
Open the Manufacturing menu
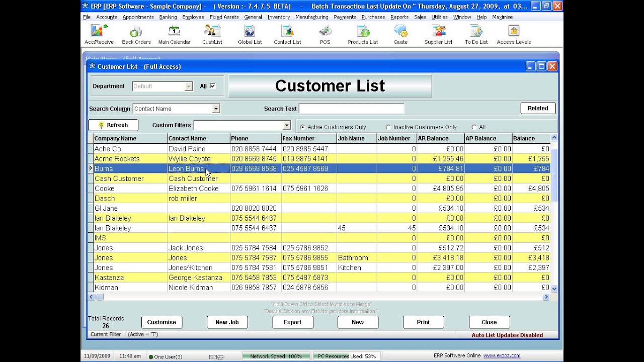(312, 17)
